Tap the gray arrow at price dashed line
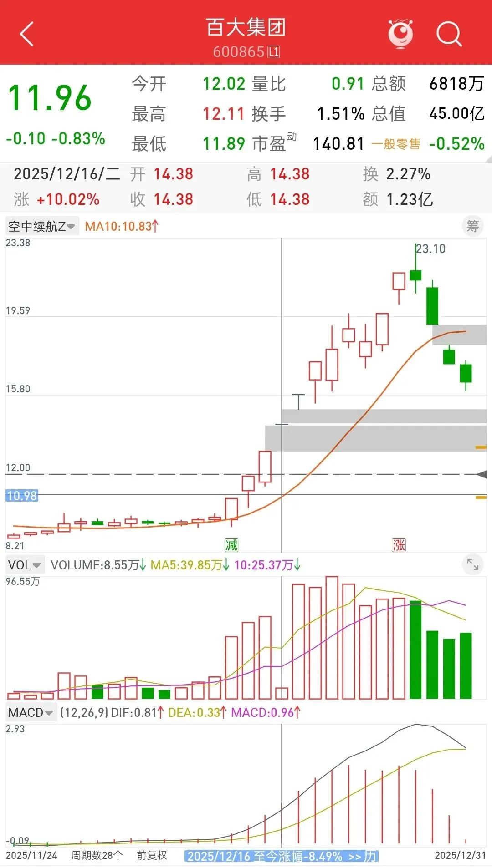This screenshot has height=868, width=492. [x=481, y=474]
